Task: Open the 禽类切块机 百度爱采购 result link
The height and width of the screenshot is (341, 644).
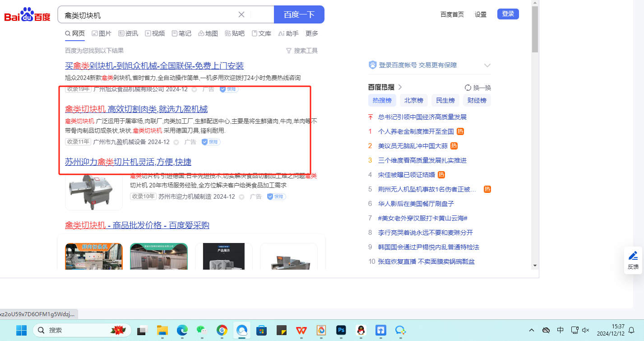Action: point(137,225)
